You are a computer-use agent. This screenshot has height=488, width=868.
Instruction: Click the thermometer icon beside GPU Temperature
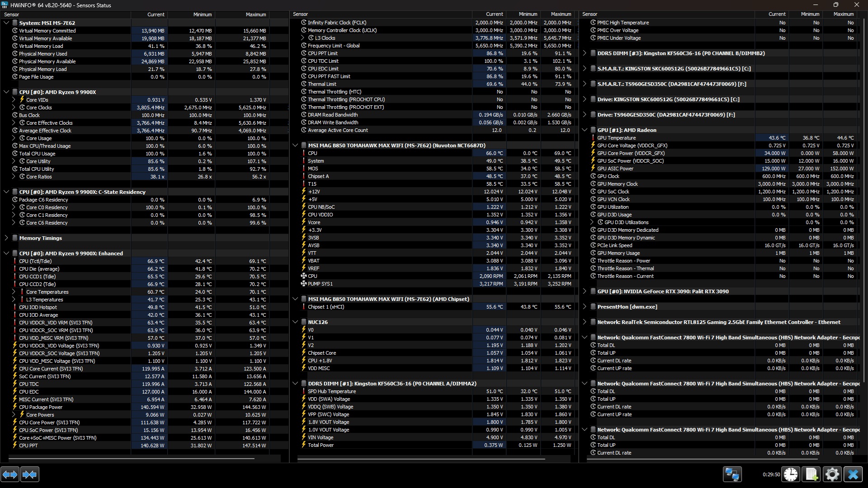[x=593, y=138]
